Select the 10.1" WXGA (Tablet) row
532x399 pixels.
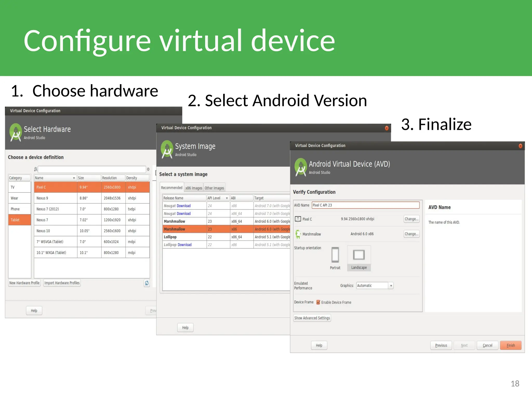(92, 252)
